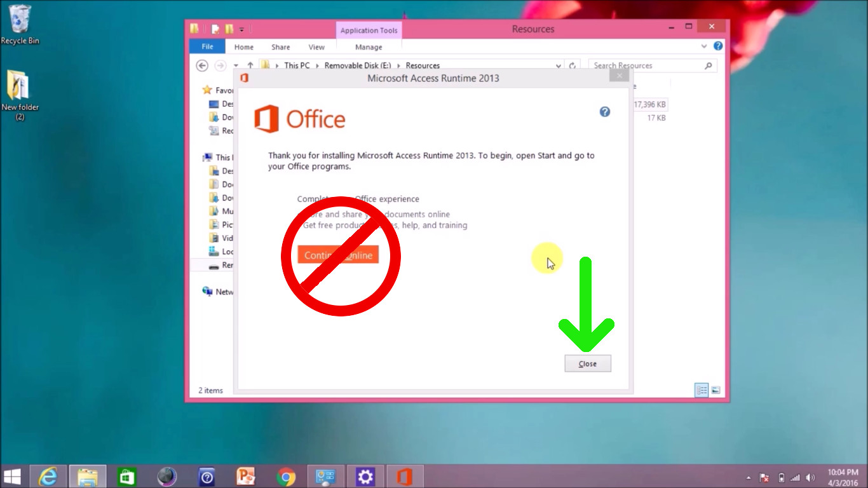This screenshot has height=488, width=868.
Task: Go up one folder level in Explorer
Action: (x=250, y=65)
